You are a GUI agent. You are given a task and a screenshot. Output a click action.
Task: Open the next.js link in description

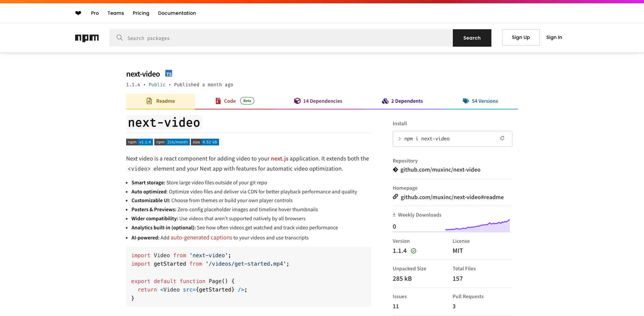[279, 159]
